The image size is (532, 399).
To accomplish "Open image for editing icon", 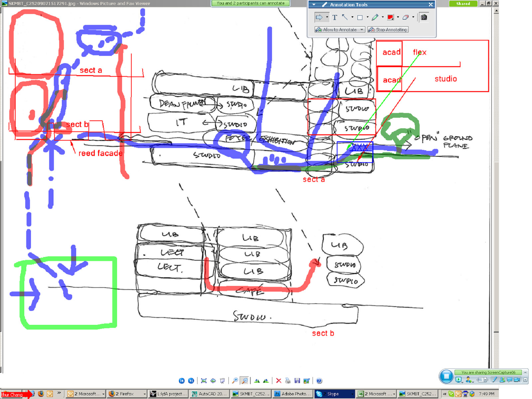I will tap(307, 381).
